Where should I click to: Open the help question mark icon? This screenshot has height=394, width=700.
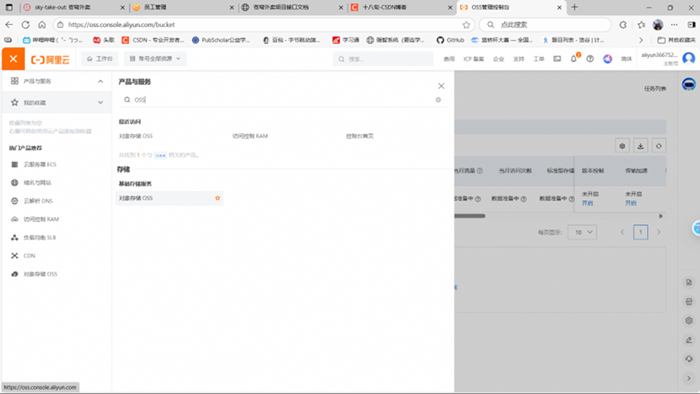tap(590, 59)
